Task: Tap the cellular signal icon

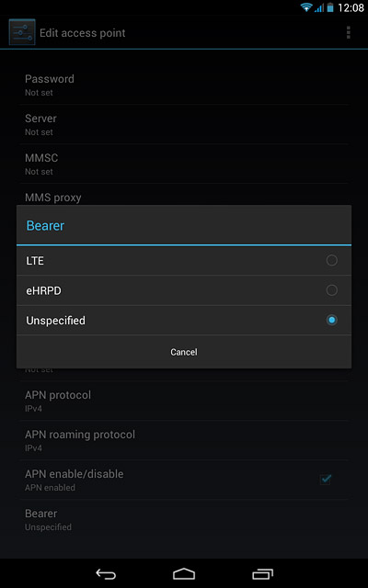Action: coord(319,7)
